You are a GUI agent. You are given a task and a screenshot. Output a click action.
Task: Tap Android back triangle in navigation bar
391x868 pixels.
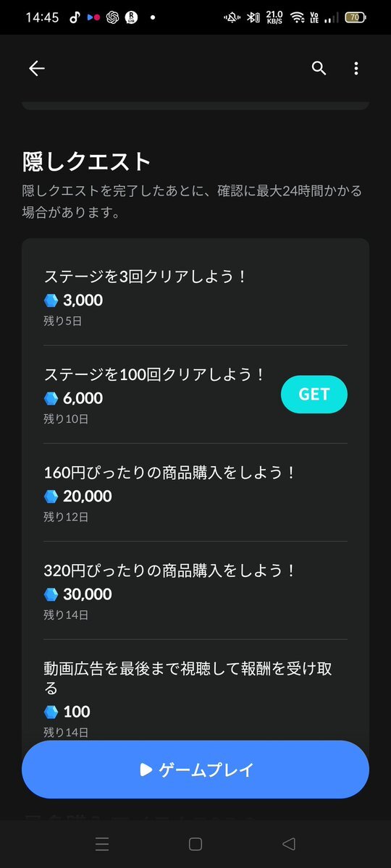[288, 843]
